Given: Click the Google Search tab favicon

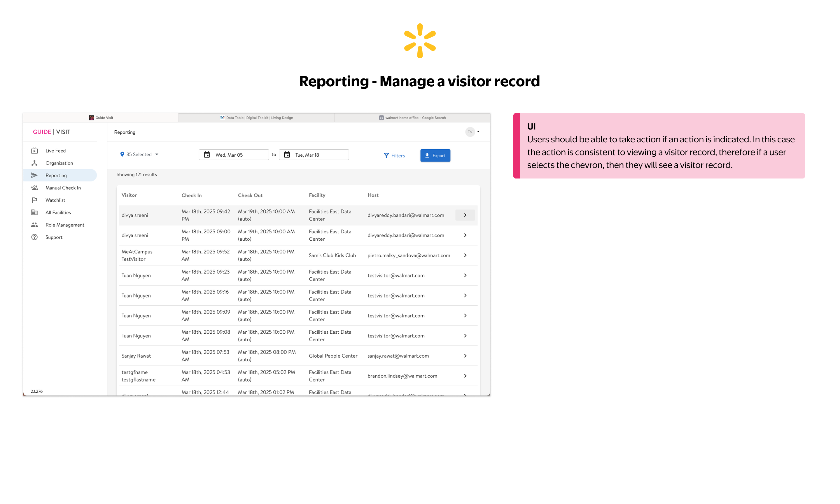Looking at the screenshot, I should (381, 118).
